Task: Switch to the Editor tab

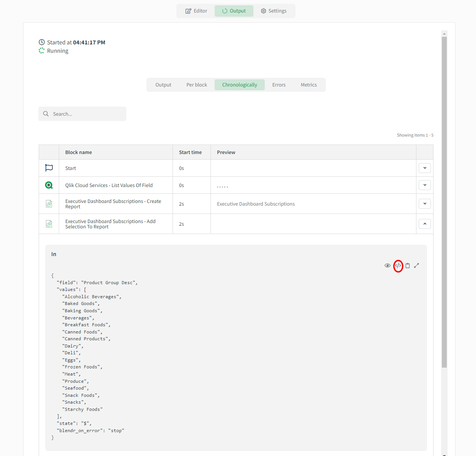Action: [196, 11]
